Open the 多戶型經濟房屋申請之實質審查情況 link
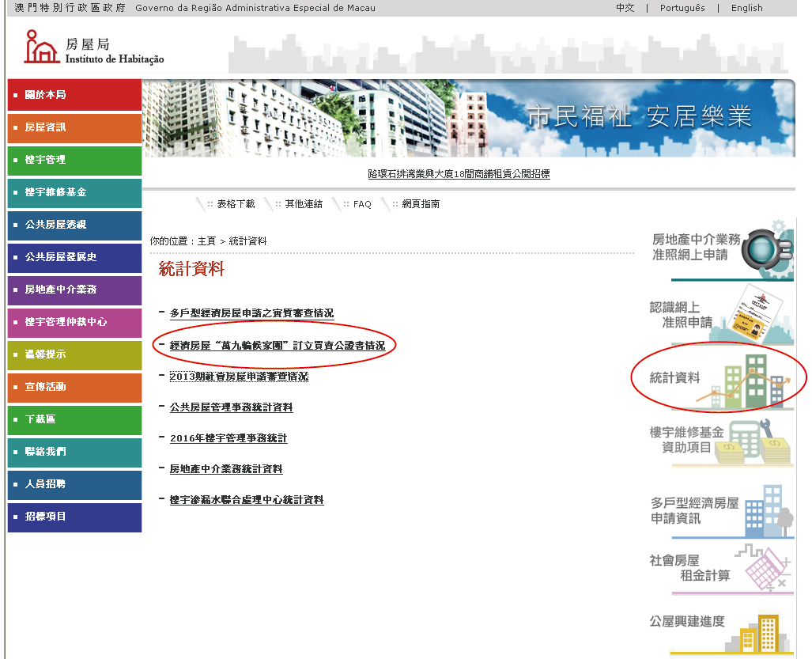Image resolution: width=812 pixels, height=659 pixels. [x=251, y=313]
